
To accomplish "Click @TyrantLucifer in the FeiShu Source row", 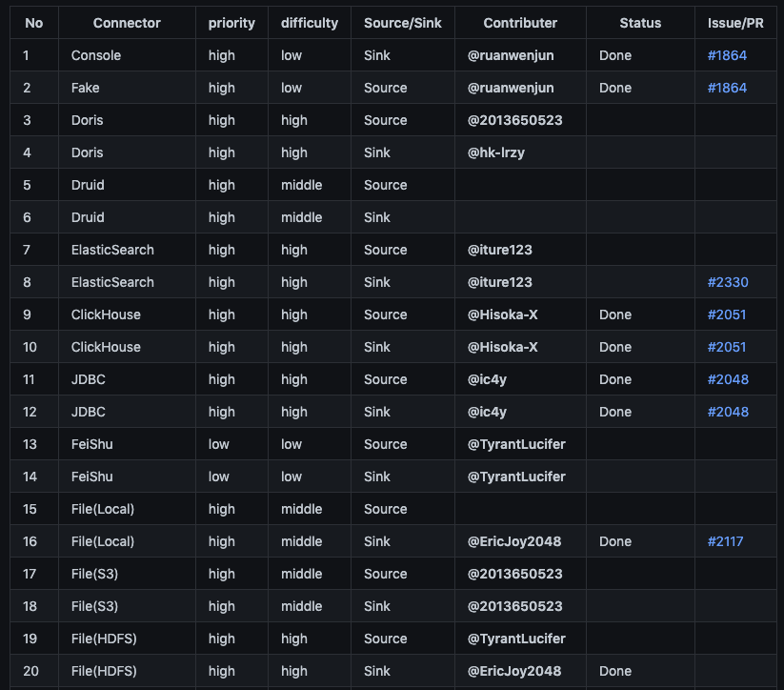I will [516, 444].
